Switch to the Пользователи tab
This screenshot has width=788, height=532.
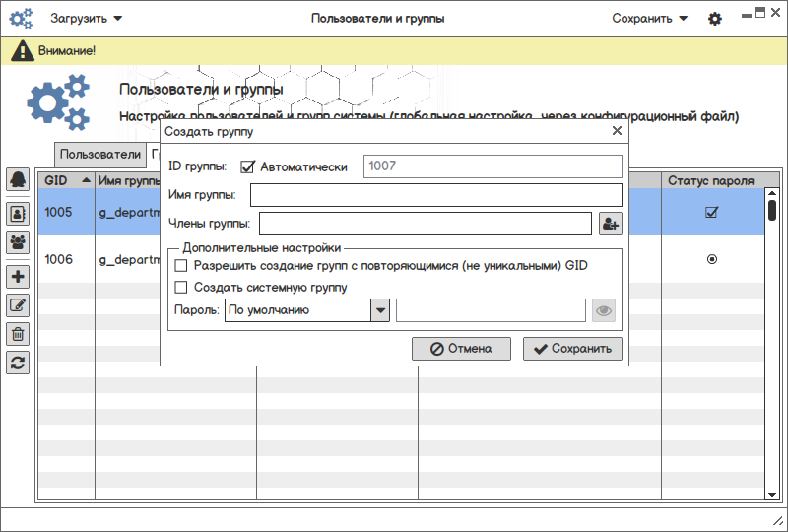point(99,155)
